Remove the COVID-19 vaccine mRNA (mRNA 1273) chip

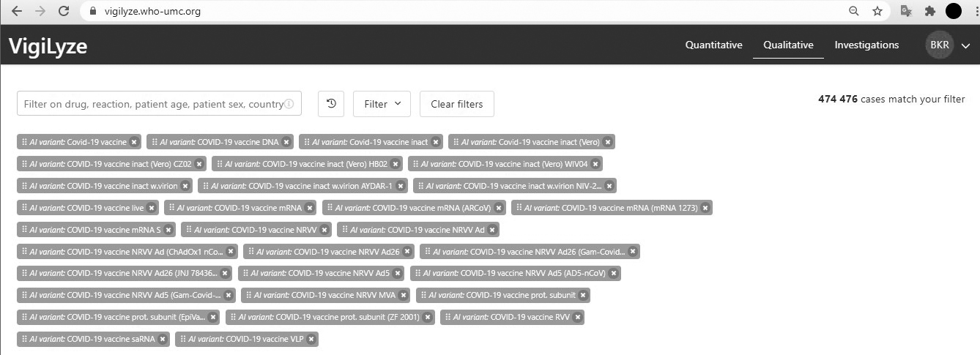click(705, 208)
